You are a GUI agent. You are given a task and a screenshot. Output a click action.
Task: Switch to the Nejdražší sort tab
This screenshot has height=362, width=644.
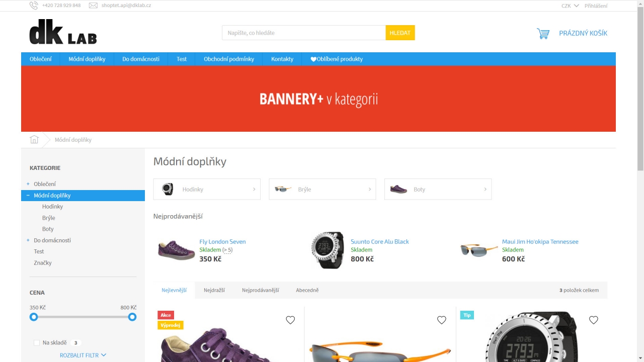[x=214, y=290]
